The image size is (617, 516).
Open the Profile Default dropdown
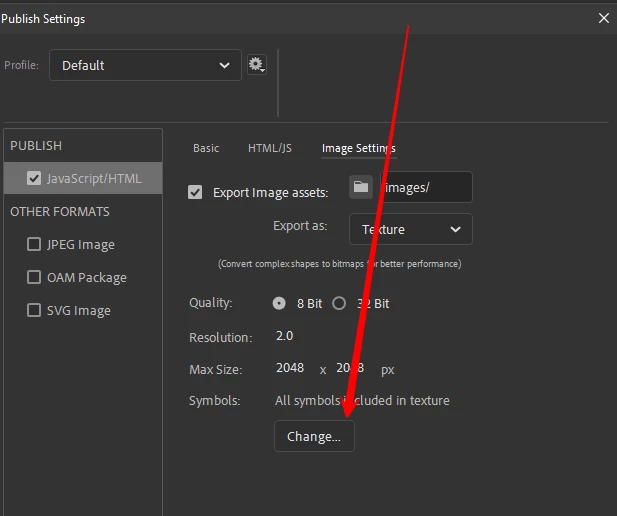tap(145, 65)
